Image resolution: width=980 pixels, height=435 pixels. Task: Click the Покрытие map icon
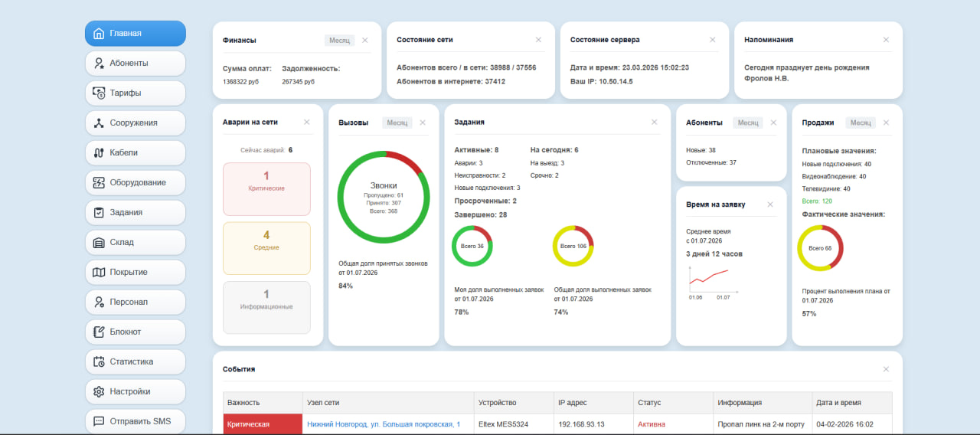click(x=98, y=272)
